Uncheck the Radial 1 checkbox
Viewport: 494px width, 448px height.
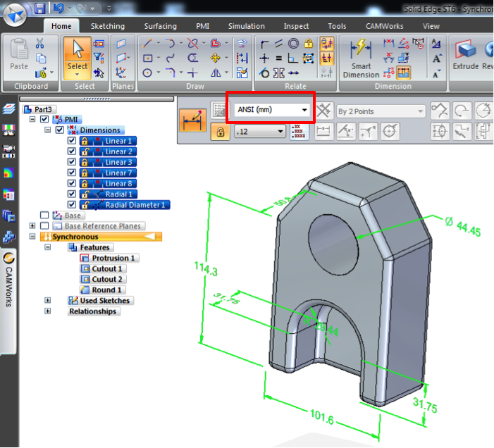click(x=72, y=194)
